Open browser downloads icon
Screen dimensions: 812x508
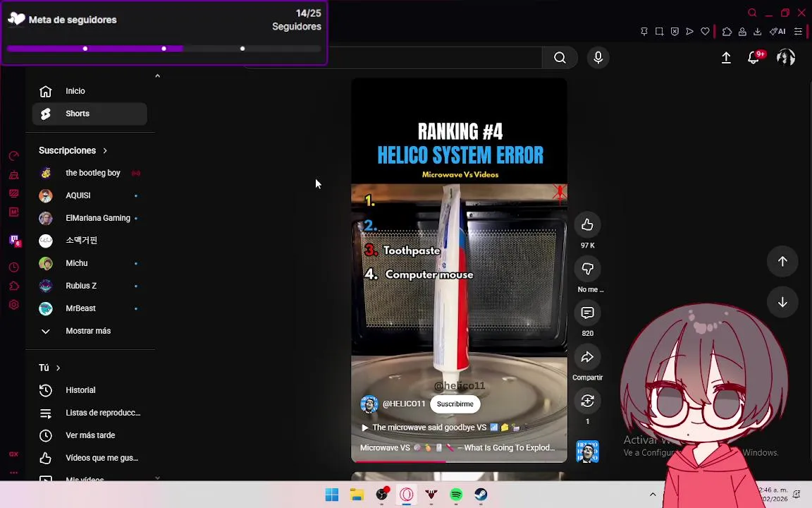tap(757, 32)
